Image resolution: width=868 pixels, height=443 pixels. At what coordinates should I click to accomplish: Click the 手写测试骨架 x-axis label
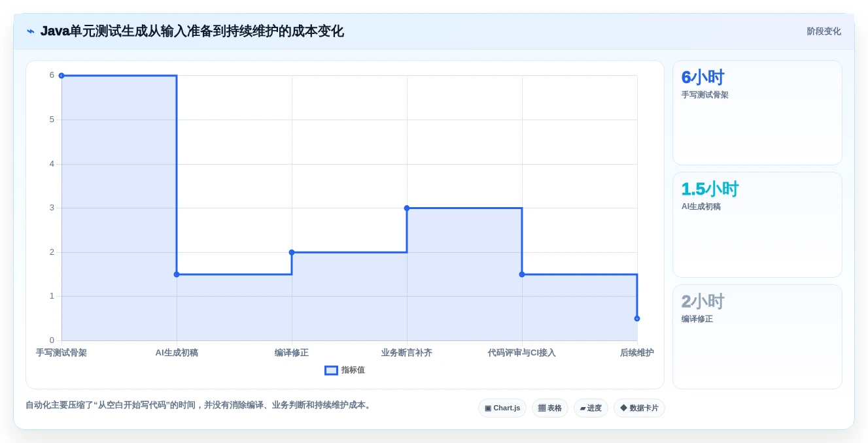pyautogui.click(x=61, y=353)
